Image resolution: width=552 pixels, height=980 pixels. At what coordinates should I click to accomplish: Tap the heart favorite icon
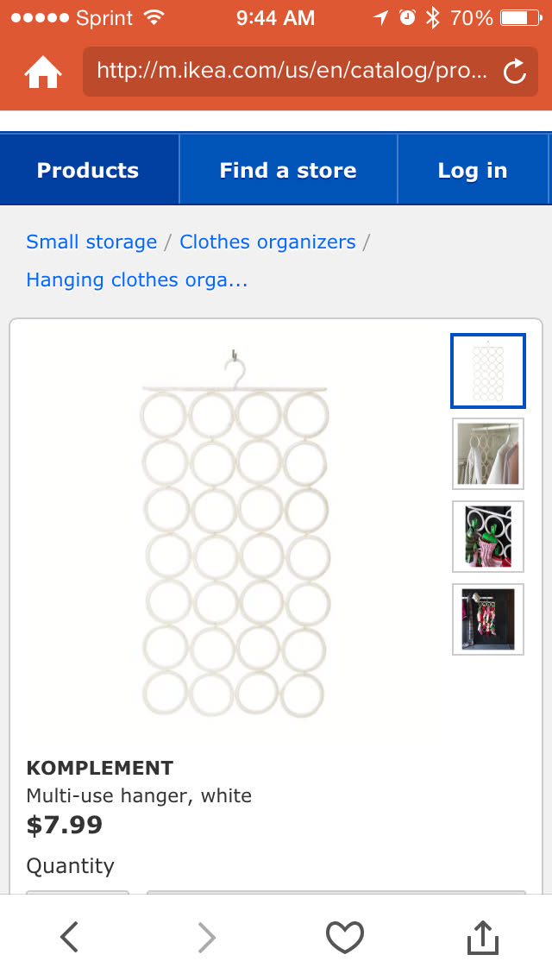(x=344, y=937)
